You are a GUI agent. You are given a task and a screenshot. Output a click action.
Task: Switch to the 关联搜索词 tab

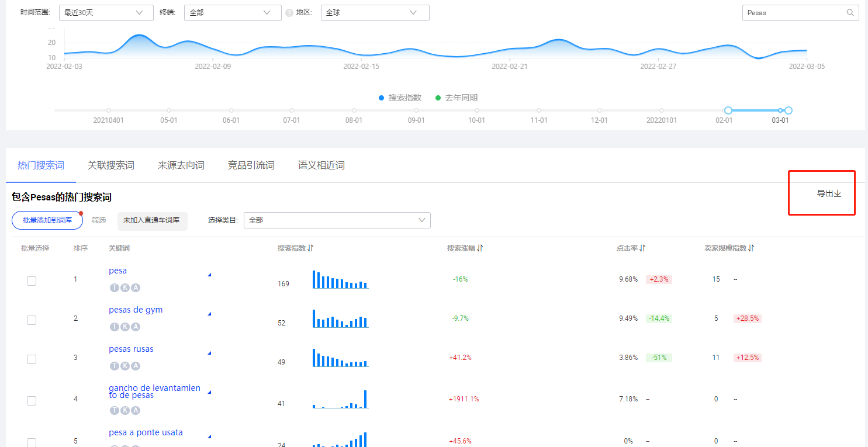coord(111,165)
